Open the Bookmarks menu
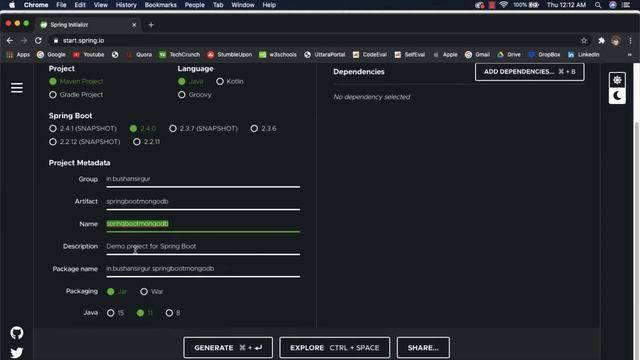 160,5
